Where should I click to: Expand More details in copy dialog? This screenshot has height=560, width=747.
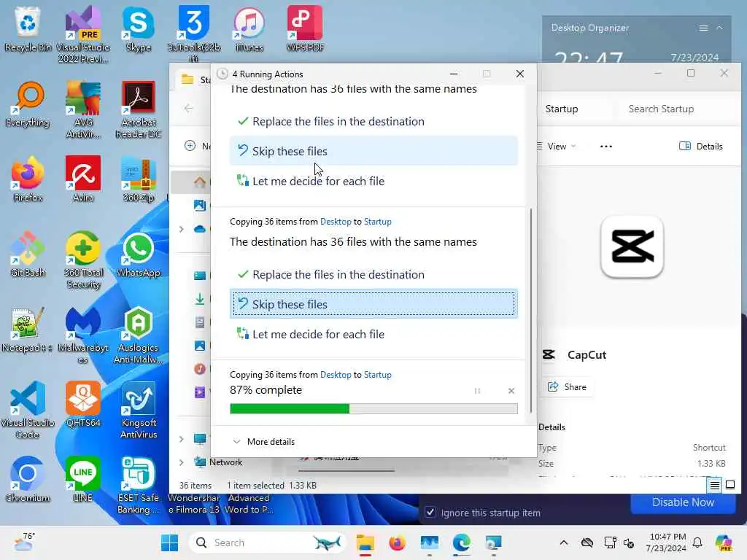tap(264, 442)
